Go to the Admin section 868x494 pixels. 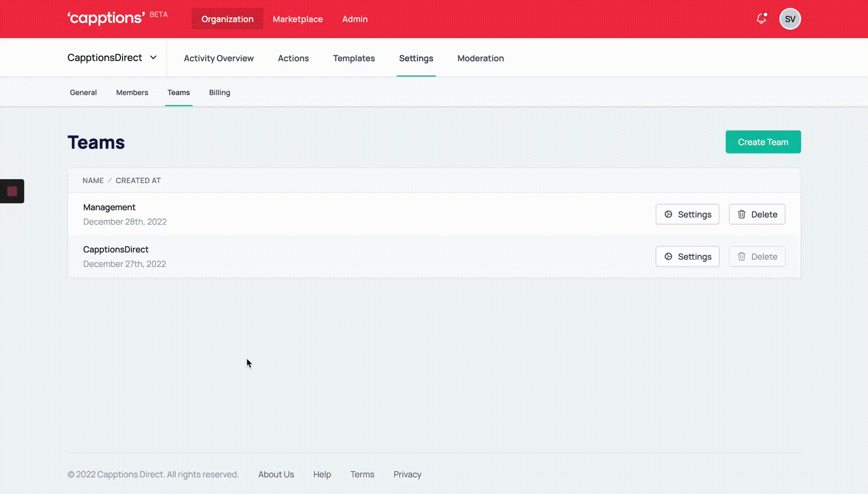tap(355, 19)
